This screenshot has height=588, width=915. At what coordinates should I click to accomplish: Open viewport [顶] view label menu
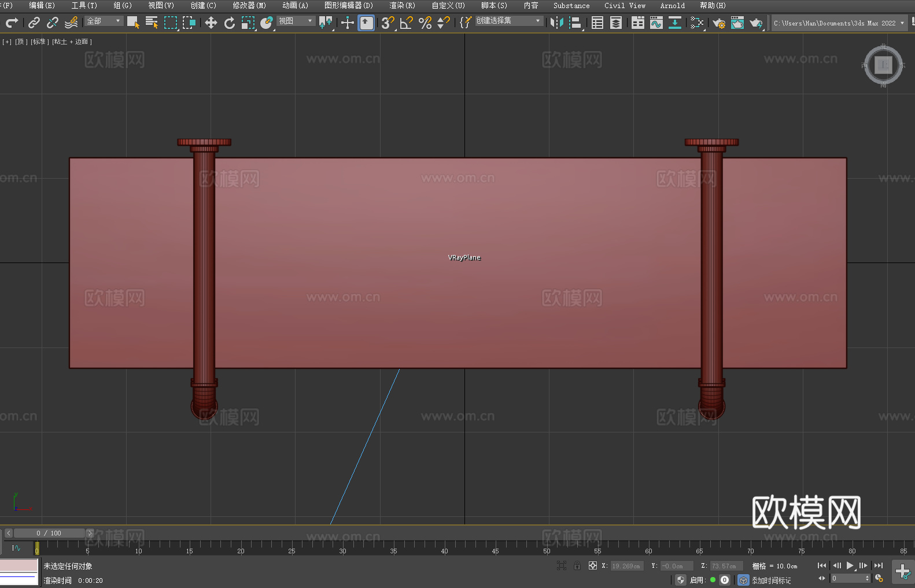pos(21,42)
